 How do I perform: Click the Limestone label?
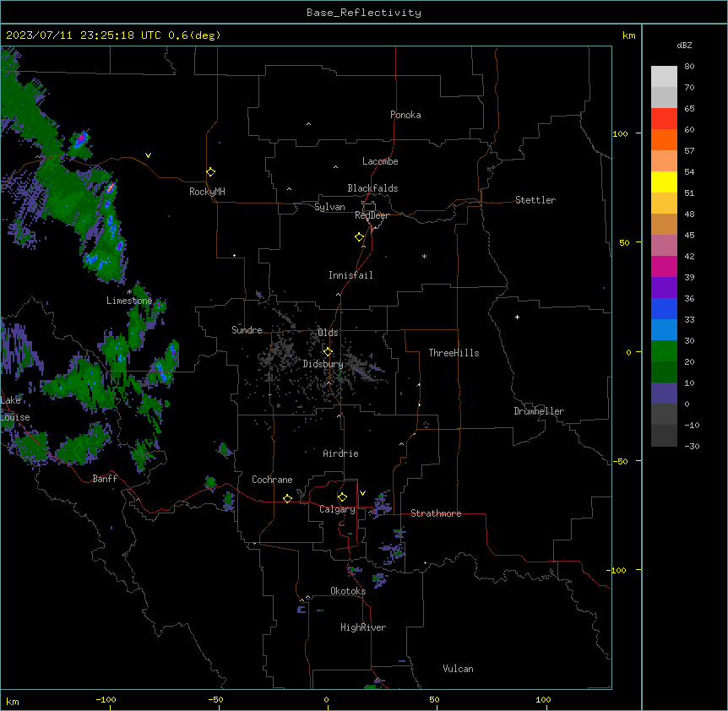(129, 301)
